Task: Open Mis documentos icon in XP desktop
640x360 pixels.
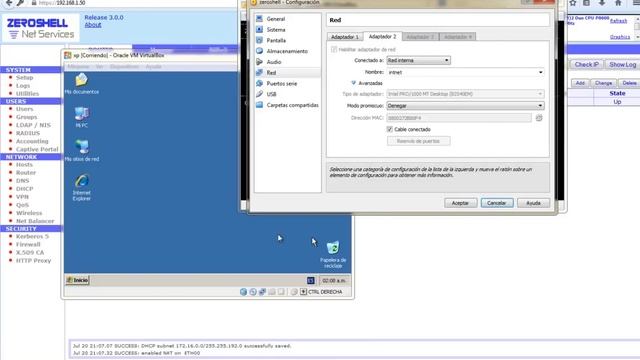Action: (x=82, y=83)
